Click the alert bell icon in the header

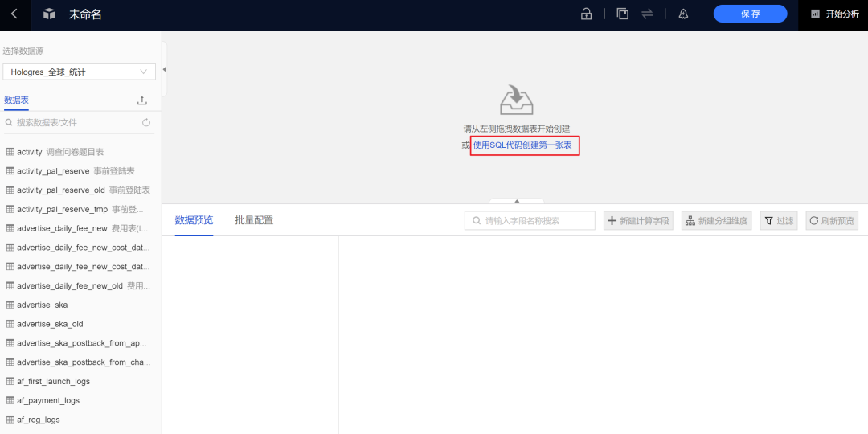tap(683, 14)
